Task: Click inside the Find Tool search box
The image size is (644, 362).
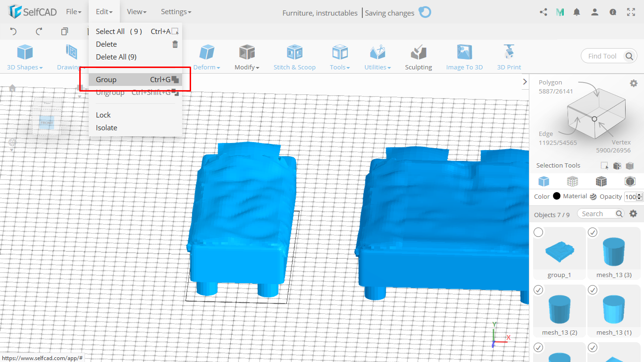Action: tap(602, 56)
